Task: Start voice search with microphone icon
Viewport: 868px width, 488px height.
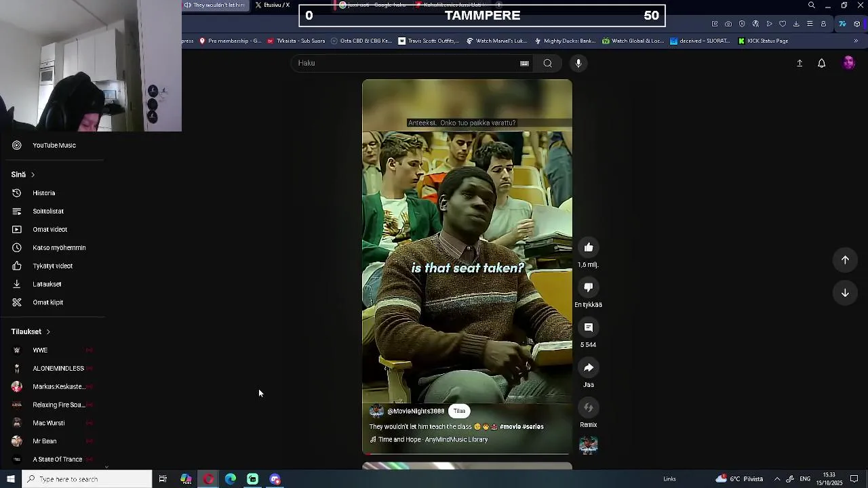Action: (578, 63)
